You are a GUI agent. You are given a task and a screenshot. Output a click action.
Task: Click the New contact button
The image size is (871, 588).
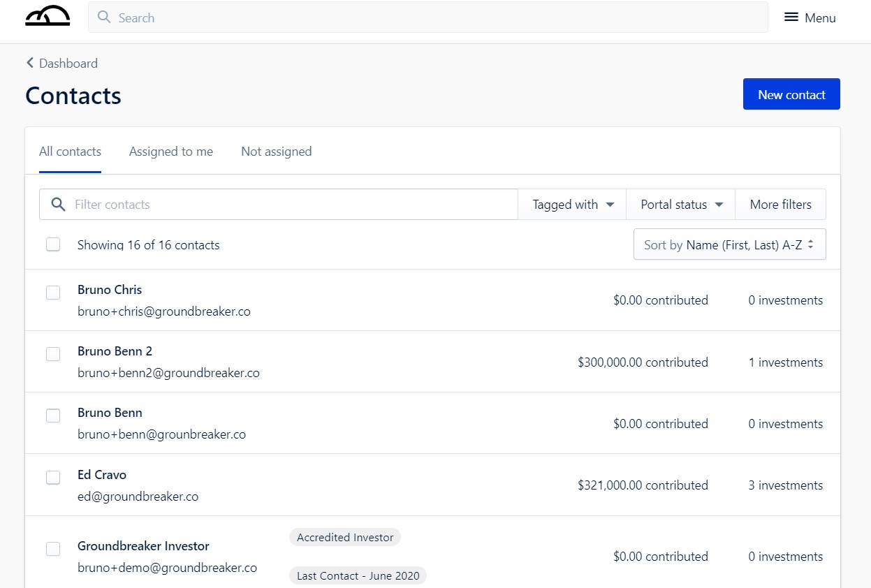click(x=791, y=94)
